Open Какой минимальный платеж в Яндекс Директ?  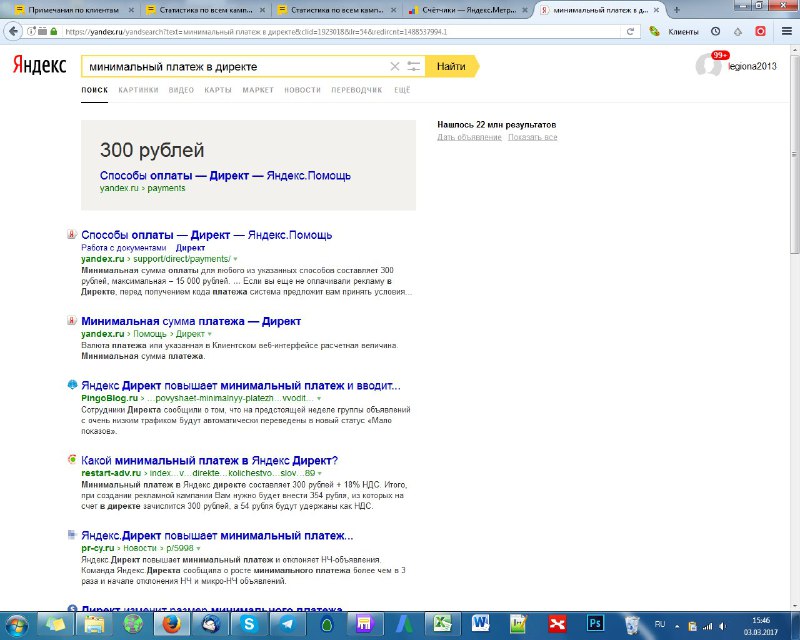pos(210,461)
